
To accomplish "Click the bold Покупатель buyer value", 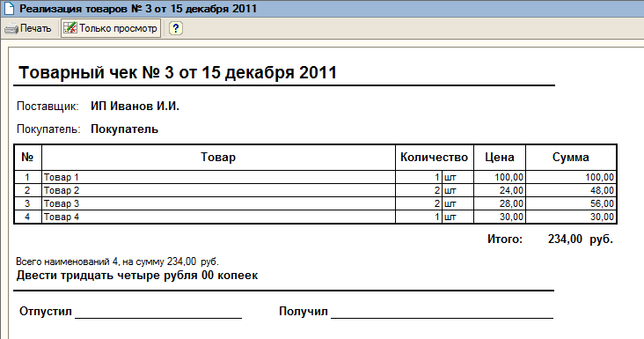I will click(x=124, y=129).
